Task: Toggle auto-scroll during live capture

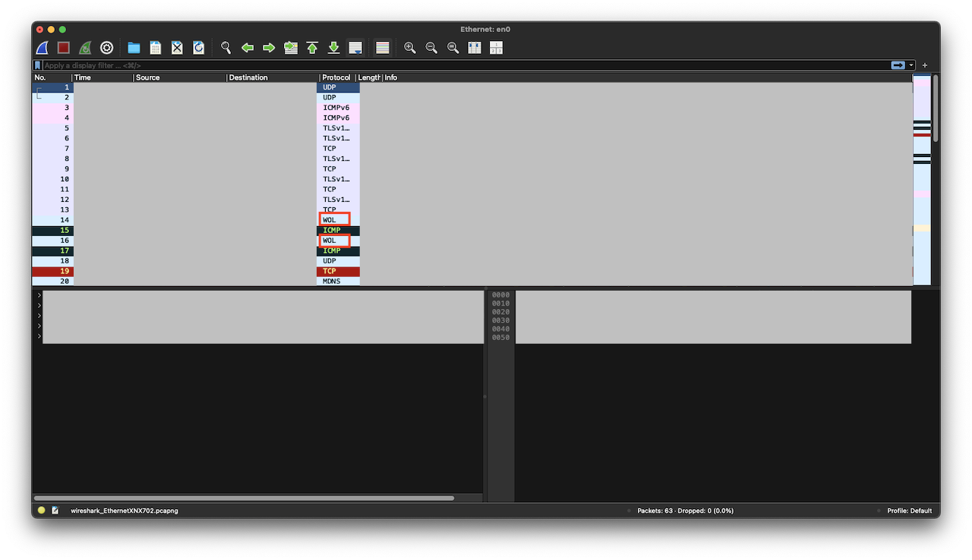Action: tap(355, 48)
